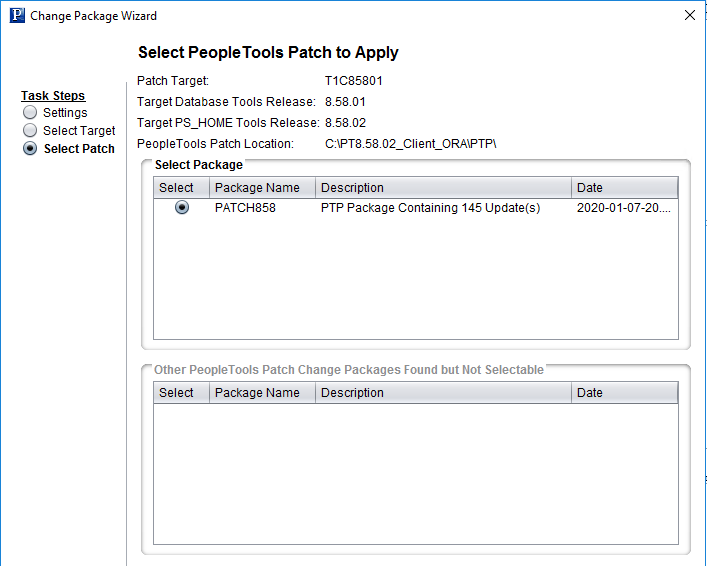The image size is (707, 566).
Task: Click the Patch Target label
Action: (x=173, y=81)
